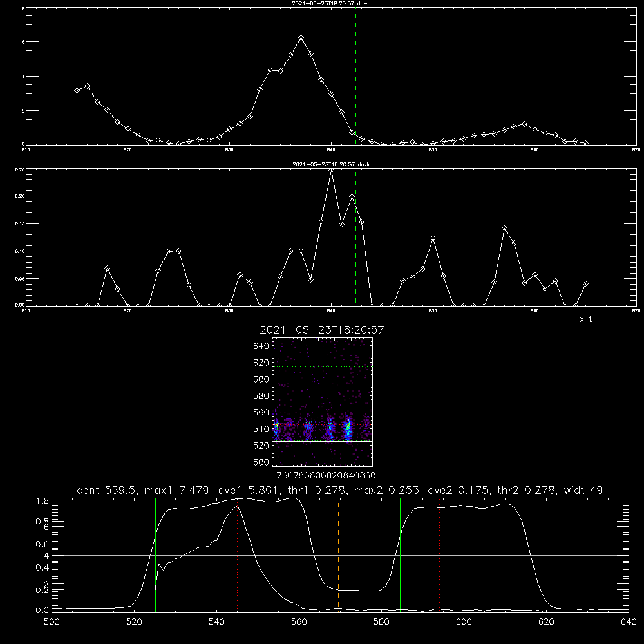Click the bottom plot x-axis label "640"
This screenshot has width=644, height=644.
click(629, 622)
